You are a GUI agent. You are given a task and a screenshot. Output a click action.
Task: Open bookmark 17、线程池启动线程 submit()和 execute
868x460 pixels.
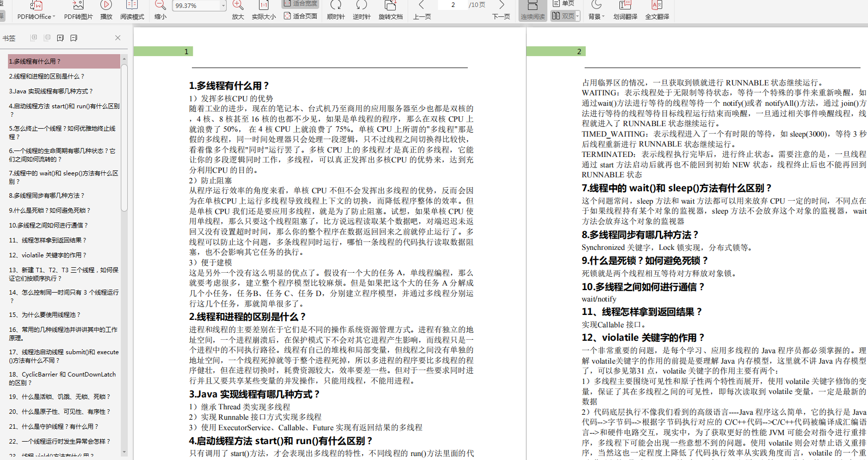tap(64, 356)
